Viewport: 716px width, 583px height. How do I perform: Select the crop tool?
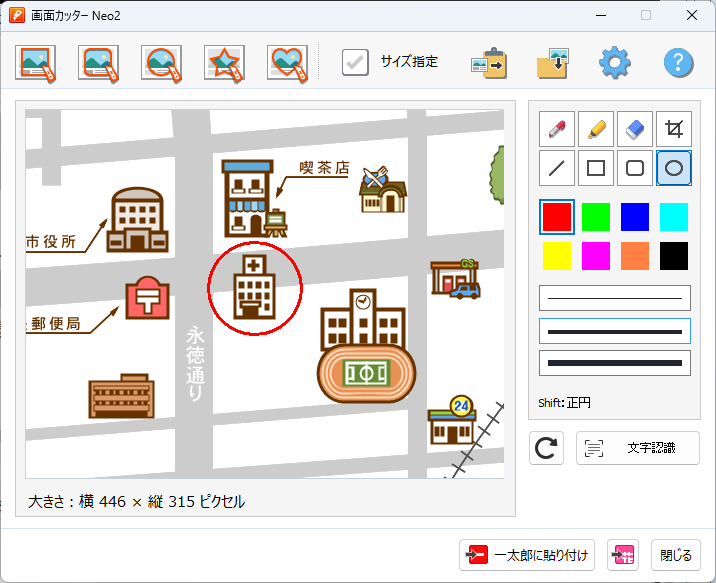(674, 129)
